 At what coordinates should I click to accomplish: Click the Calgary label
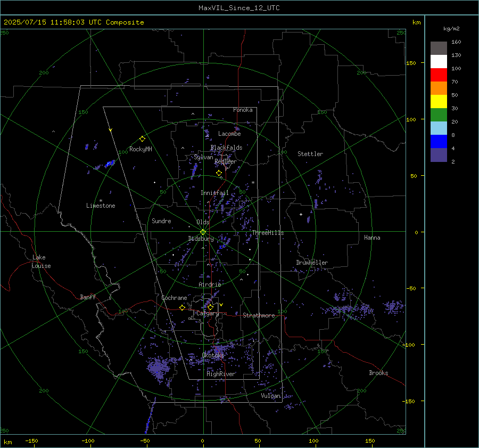pos(208,313)
